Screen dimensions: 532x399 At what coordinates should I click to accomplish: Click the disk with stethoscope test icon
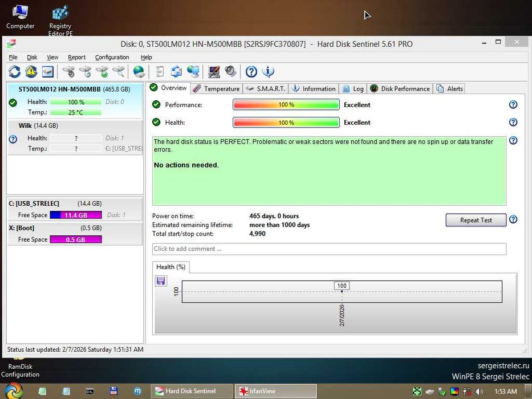[x=68, y=72]
